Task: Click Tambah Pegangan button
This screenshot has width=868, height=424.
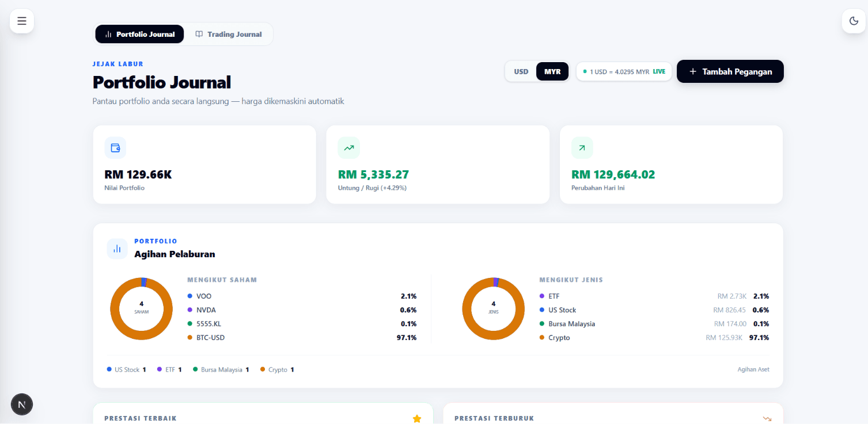Action: [x=730, y=71]
